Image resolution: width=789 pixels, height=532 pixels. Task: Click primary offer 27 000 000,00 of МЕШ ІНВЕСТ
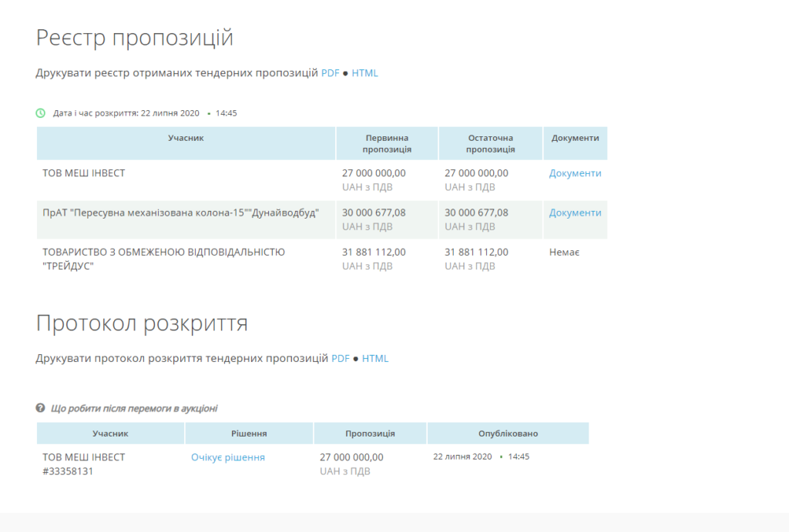pos(374,173)
